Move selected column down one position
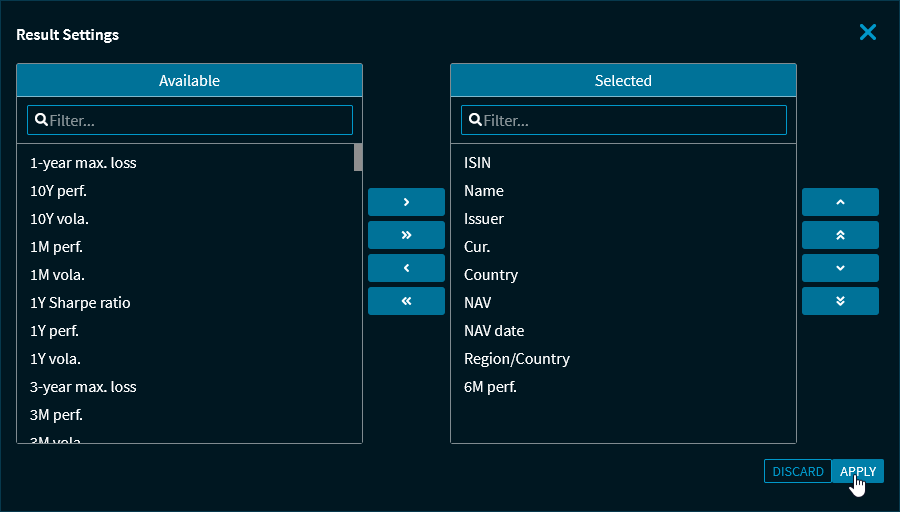This screenshot has width=900, height=512. (x=840, y=268)
